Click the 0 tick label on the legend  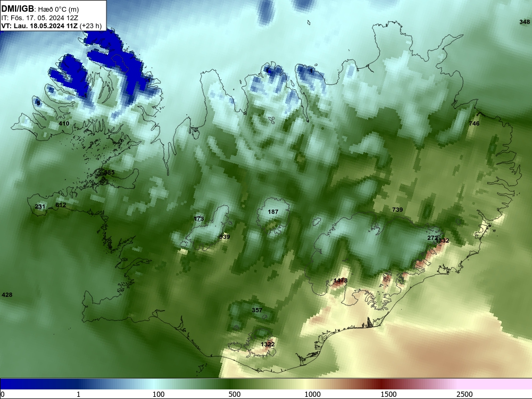[x=3, y=394]
